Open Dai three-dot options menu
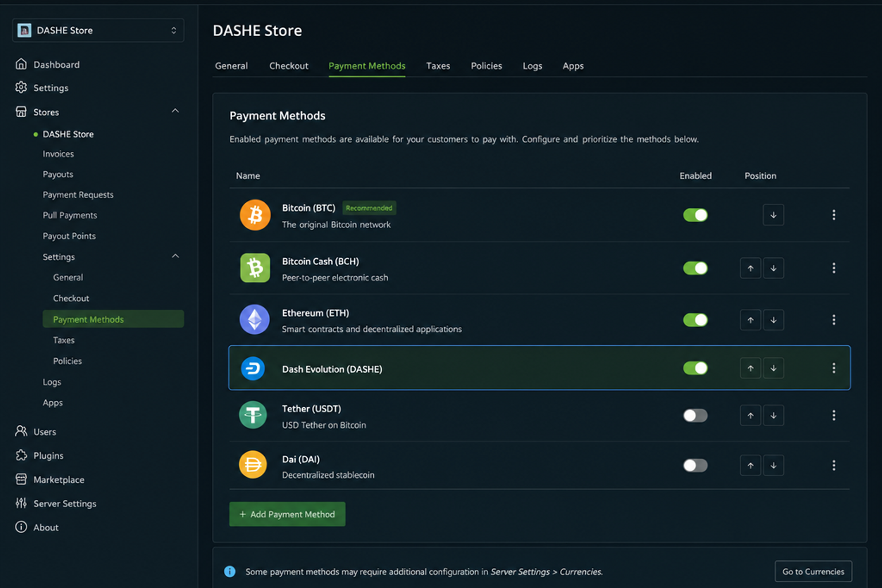Image resolution: width=882 pixels, height=588 pixels. [834, 465]
